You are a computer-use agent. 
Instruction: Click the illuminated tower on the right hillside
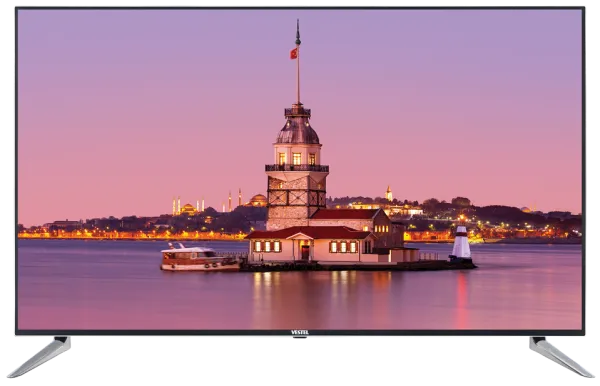389,194
